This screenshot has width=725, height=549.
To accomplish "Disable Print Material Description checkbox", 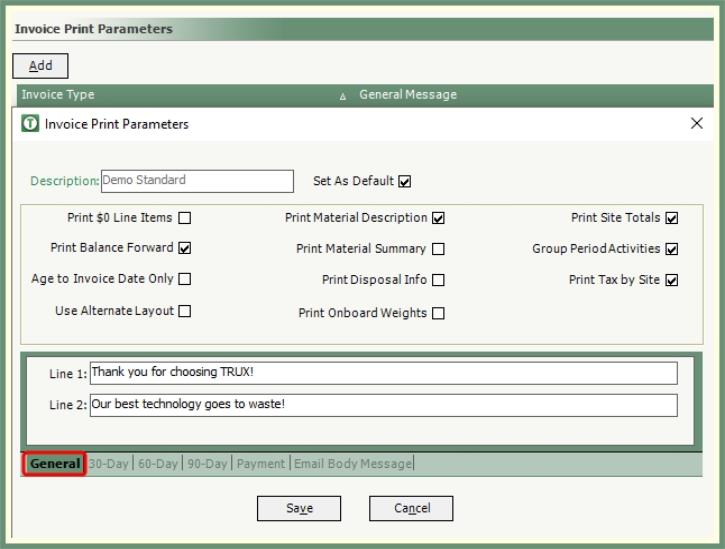I will [x=438, y=218].
